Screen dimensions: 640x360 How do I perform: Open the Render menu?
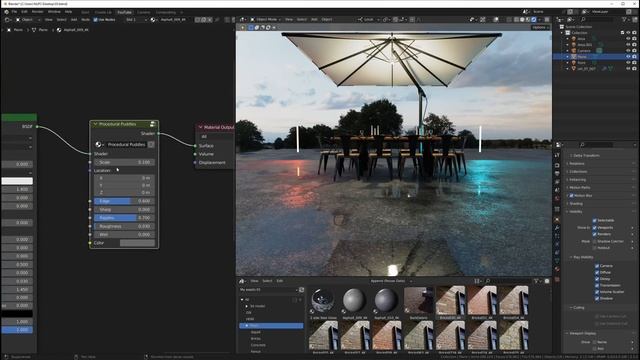[38, 12]
